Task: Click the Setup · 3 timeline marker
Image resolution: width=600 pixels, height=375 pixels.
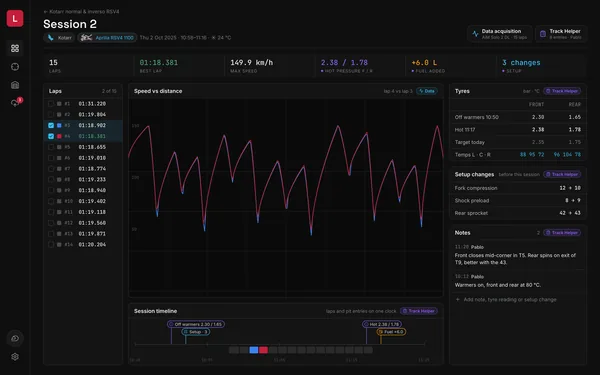Action: click(196, 332)
